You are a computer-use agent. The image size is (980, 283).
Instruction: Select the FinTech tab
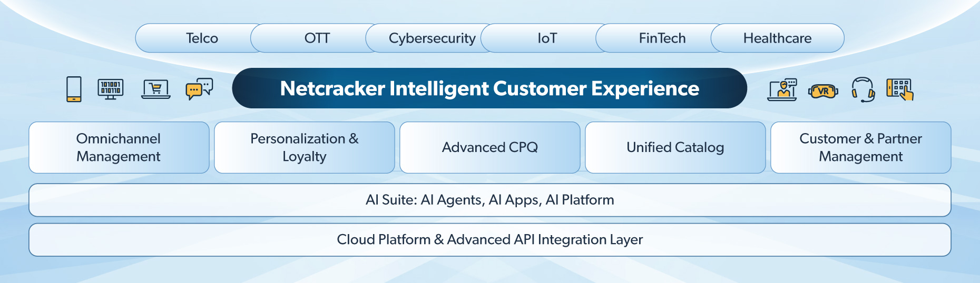[662, 38]
